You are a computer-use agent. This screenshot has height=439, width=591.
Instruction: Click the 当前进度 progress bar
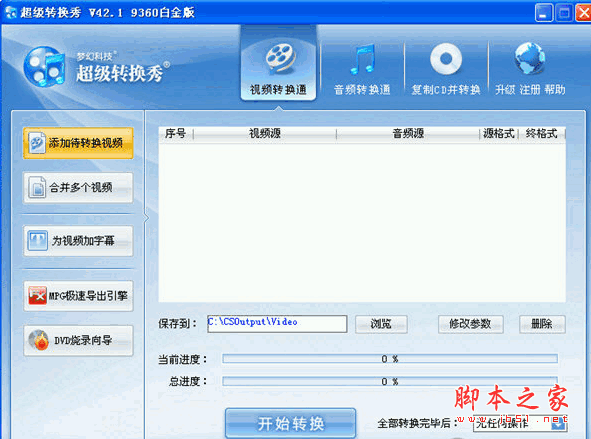390,359
